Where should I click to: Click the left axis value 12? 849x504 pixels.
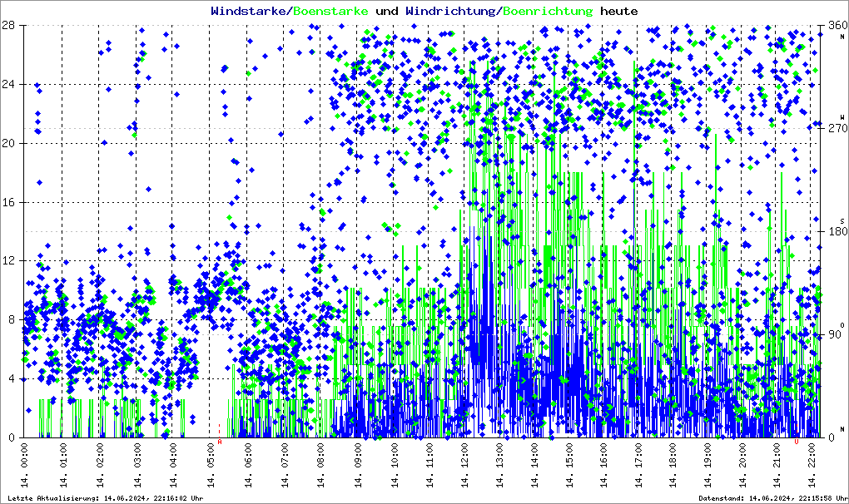click(7, 260)
